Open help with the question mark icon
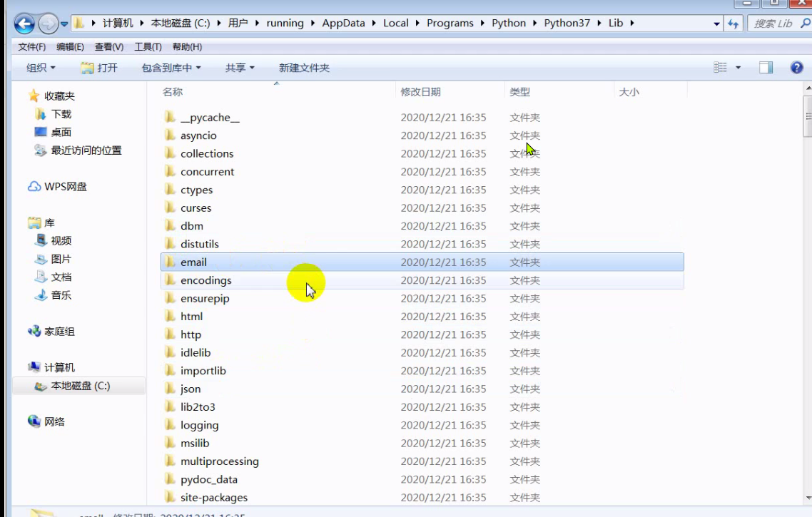The width and height of the screenshot is (812, 517). (796, 67)
